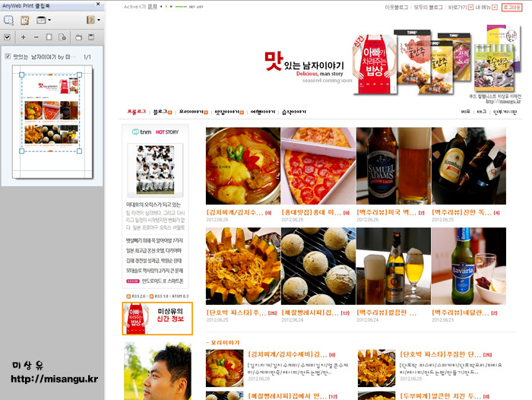532x400 pixels.
Task: Open the 미상유의 신간 정보 banner
Action: (157, 319)
